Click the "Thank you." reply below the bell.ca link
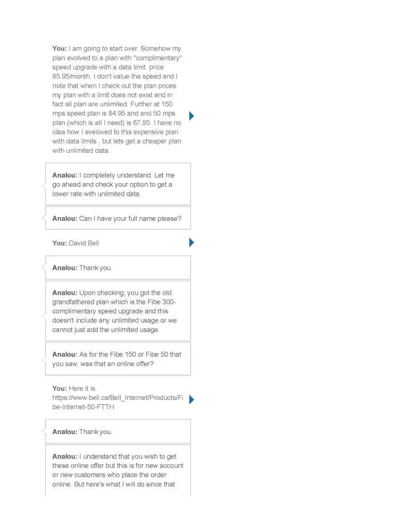The width and height of the screenshot is (411, 532). point(96,432)
